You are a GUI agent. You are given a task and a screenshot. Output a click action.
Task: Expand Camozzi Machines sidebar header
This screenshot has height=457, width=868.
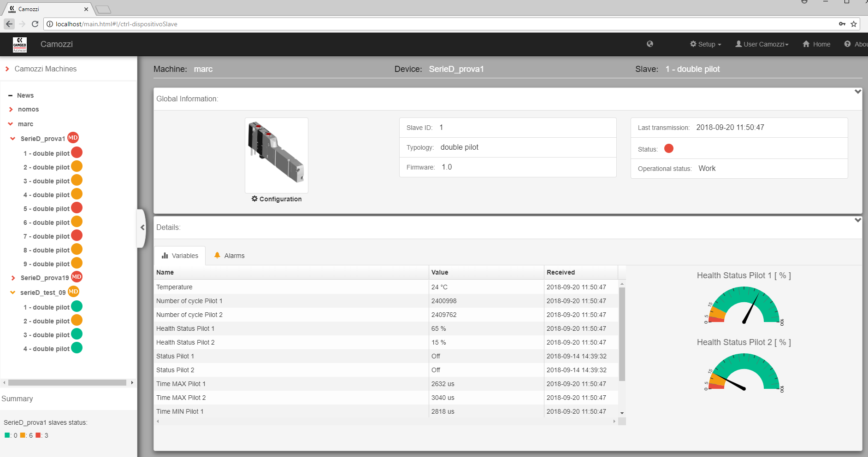click(x=7, y=69)
